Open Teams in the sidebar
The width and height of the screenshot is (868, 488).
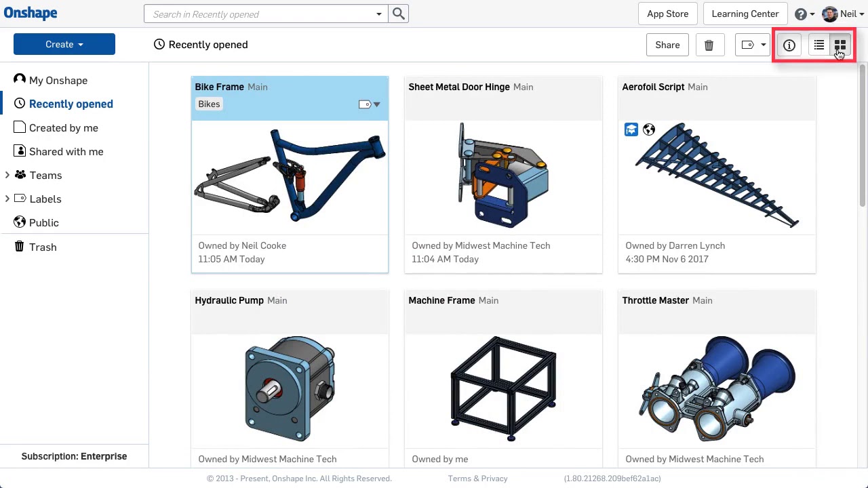pyautogui.click(x=45, y=175)
